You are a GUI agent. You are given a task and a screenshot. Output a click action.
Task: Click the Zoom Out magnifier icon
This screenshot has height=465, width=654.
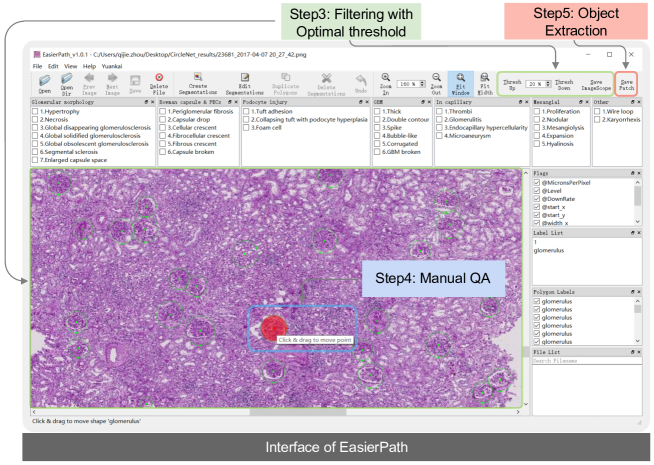point(436,83)
